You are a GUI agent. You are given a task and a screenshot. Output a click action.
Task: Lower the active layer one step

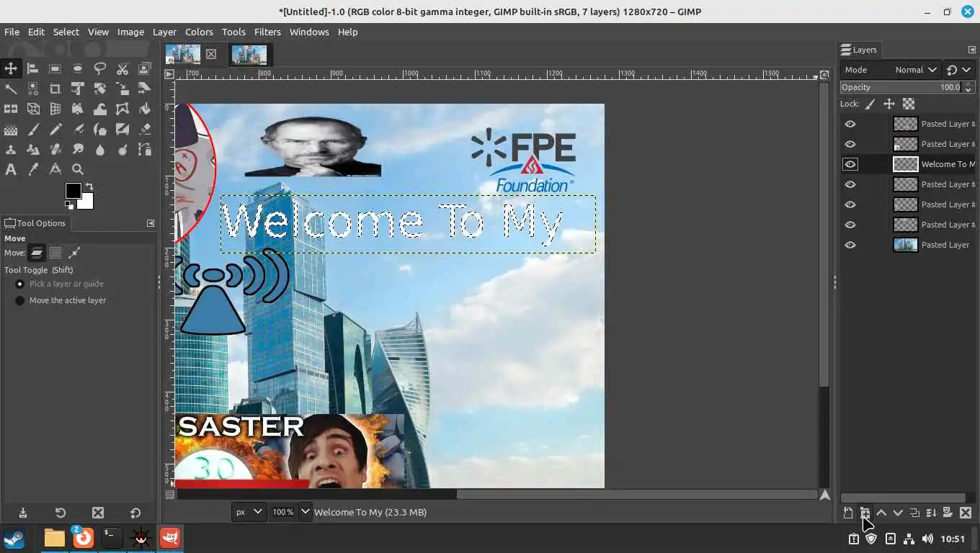pyautogui.click(x=898, y=513)
